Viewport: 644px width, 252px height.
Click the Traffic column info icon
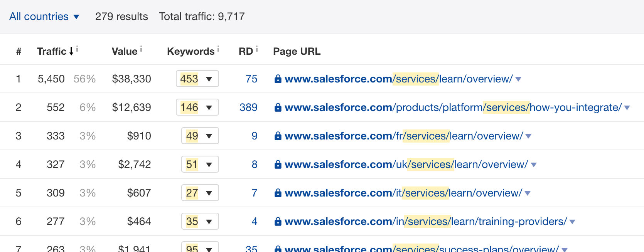[x=77, y=49]
